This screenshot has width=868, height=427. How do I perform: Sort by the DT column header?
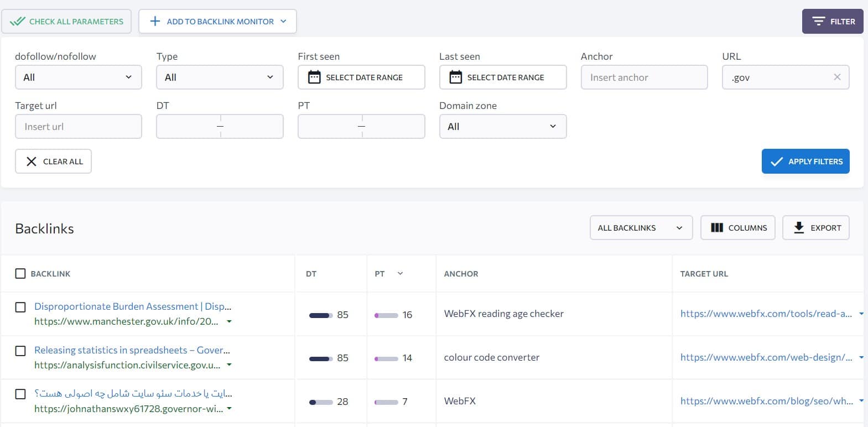pyautogui.click(x=311, y=274)
